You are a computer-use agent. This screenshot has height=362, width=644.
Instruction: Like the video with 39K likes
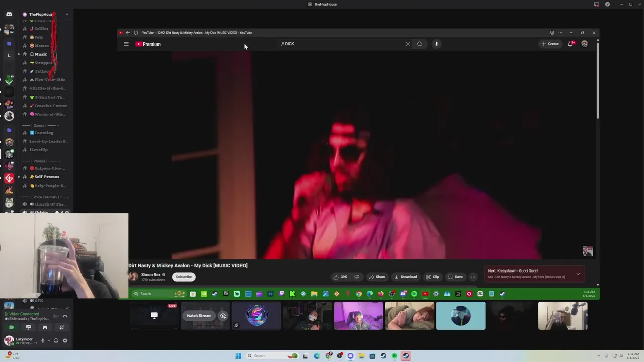(x=340, y=277)
